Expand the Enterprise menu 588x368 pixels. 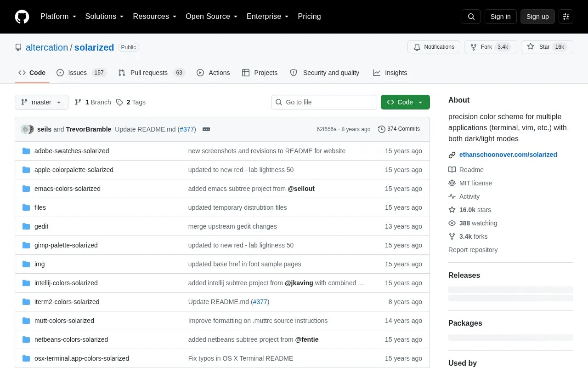[268, 17]
